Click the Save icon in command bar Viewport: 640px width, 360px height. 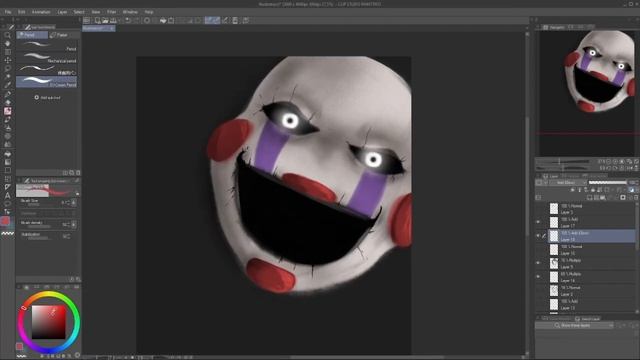point(113,20)
